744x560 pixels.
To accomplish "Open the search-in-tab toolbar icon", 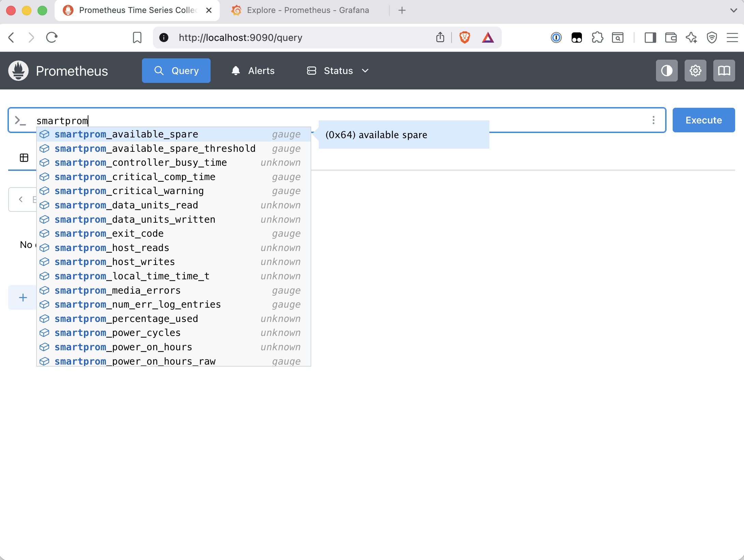I will tap(618, 37).
